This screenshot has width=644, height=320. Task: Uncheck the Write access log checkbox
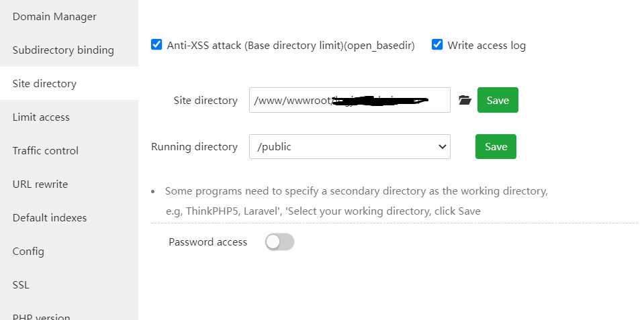[437, 45]
